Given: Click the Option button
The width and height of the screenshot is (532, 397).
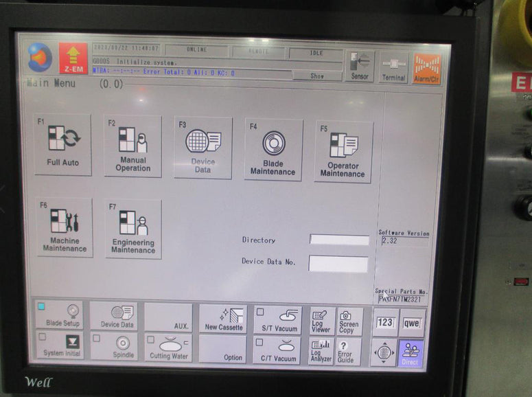Looking at the screenshot, I should point(222,349).
